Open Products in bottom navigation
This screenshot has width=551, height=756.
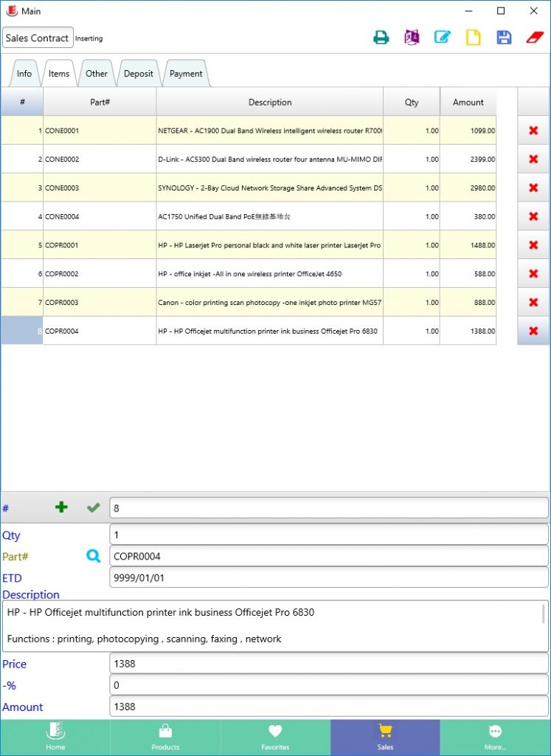pos(165,738)
